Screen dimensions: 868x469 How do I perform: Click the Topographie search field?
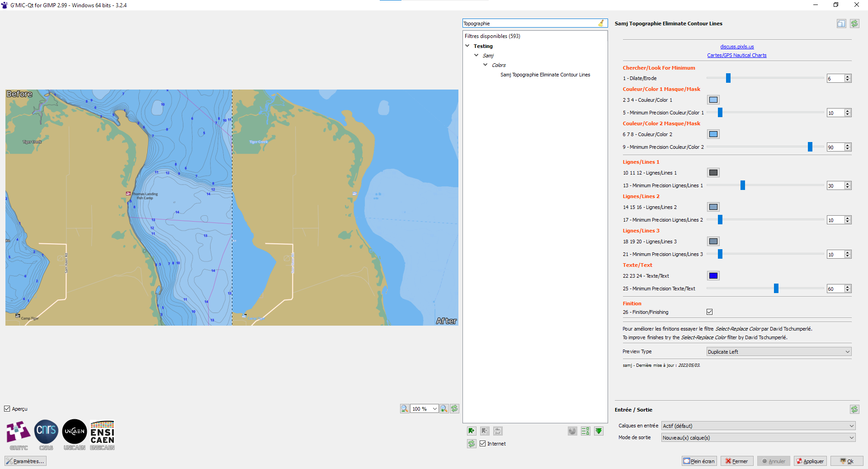click(x=529, y=24)
